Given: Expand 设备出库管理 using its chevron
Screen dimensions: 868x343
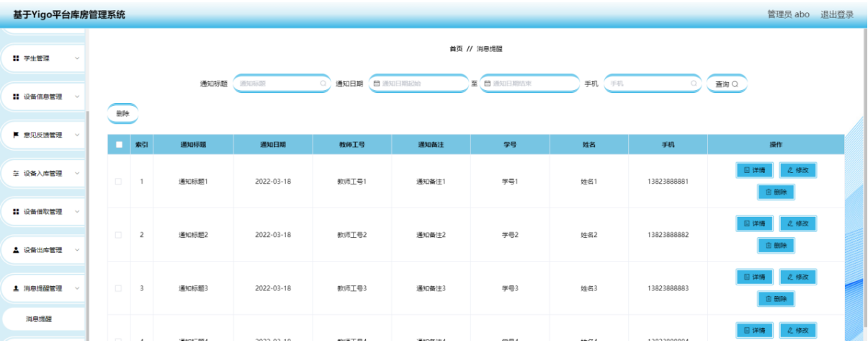Looking at the screenshot, I should (77, 250).
